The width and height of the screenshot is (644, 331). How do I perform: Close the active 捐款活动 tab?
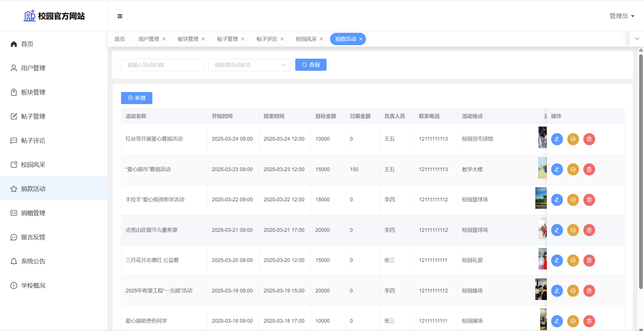(361, 39)
